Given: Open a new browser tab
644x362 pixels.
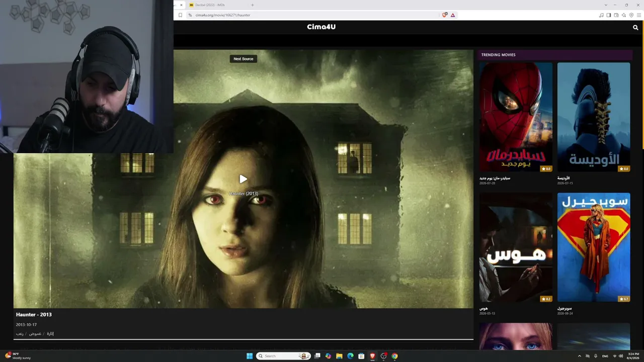Looking at the screenshot, I should point(253,5).
